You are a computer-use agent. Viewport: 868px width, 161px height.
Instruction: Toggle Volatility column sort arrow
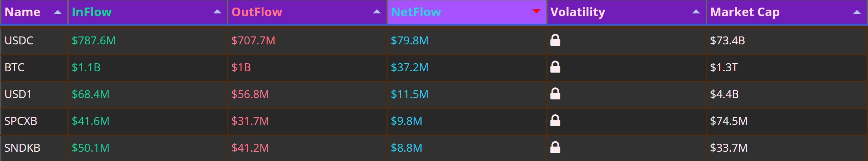point(696,12)
